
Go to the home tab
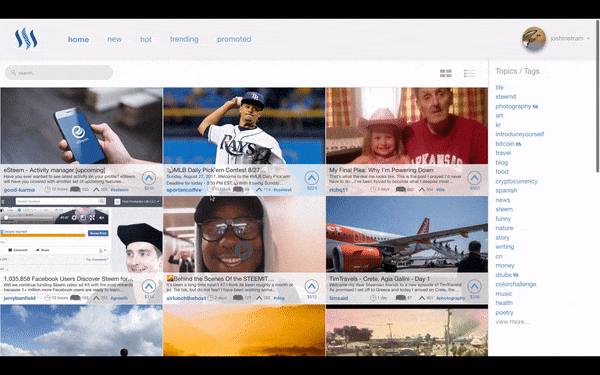78,39
